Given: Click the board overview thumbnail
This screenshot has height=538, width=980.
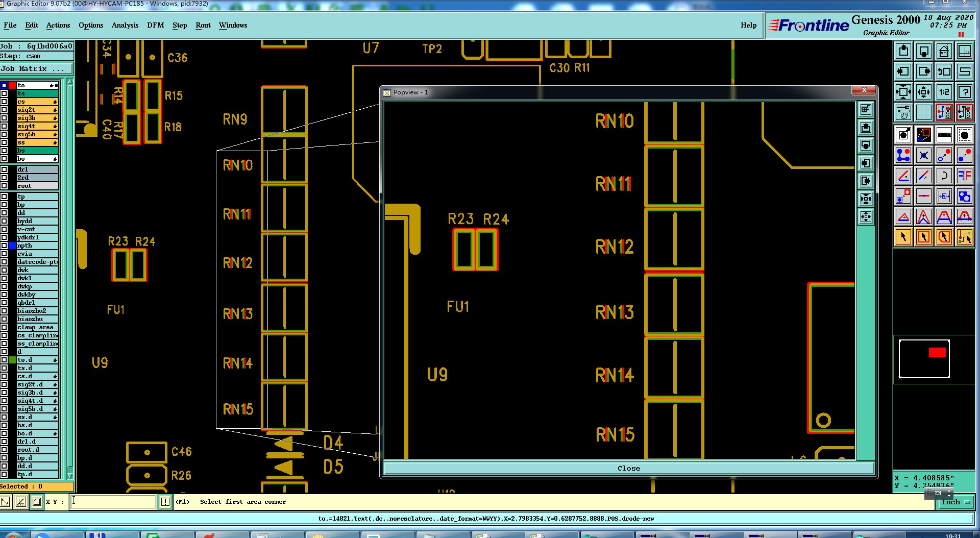Looking at the screenshot, I should tap(924, 359).
